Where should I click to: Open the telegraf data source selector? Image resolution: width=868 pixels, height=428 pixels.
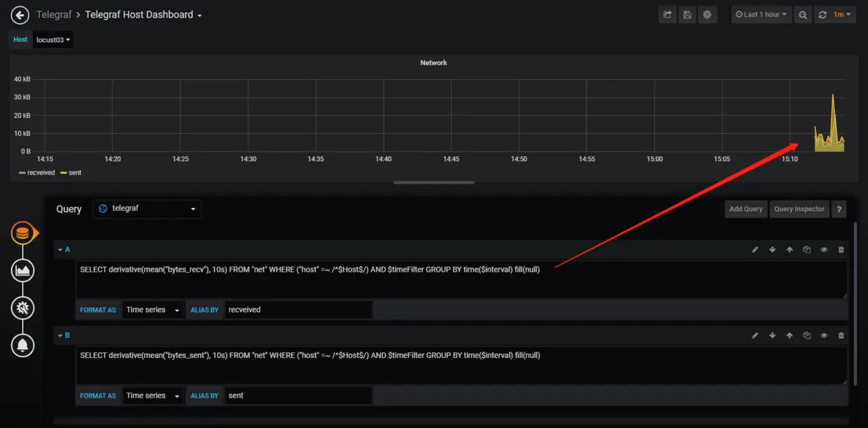(147, 209)
